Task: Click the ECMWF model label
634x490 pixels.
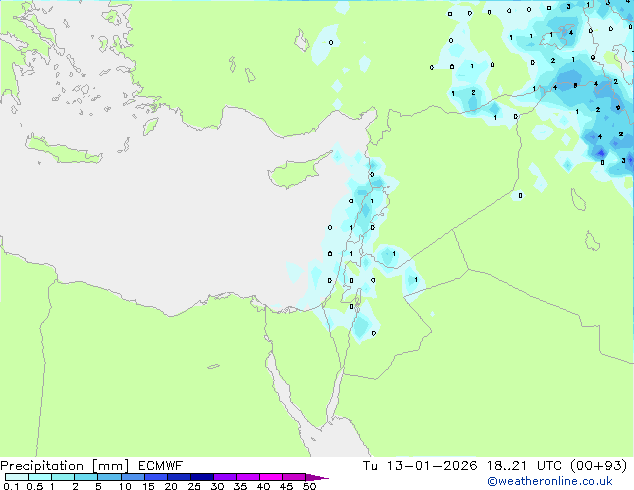Action: (161, 466)
